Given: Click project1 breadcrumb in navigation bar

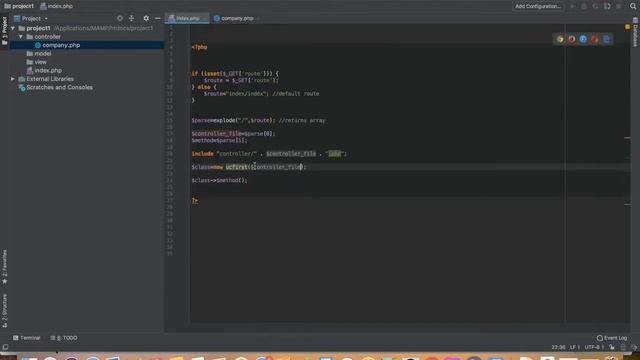Looking at the screenshot, I should click(x=19, y=6).
